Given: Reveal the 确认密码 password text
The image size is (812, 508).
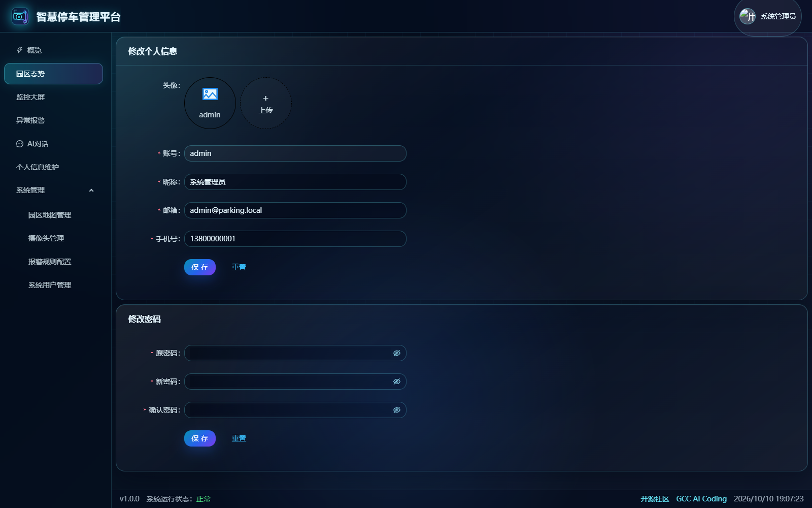Looking at the screenshot, I should tap(397, 410).
